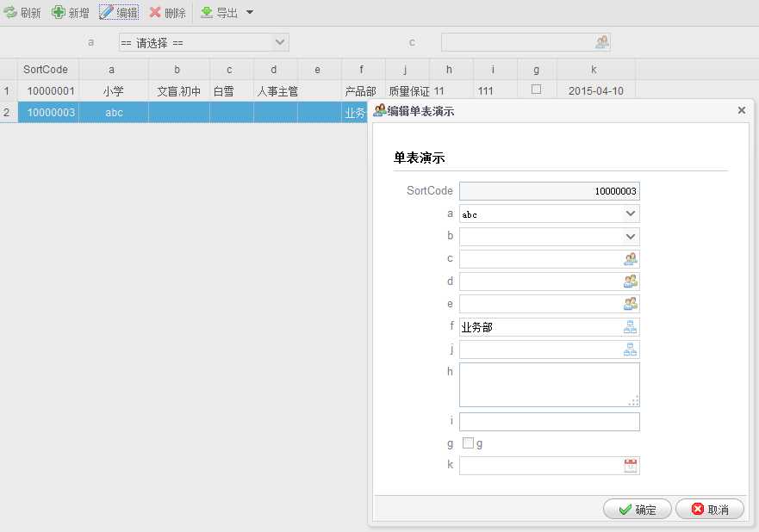Click the d input field in dialog
This screenshot has height=532, width=759.
coord(550,281)
